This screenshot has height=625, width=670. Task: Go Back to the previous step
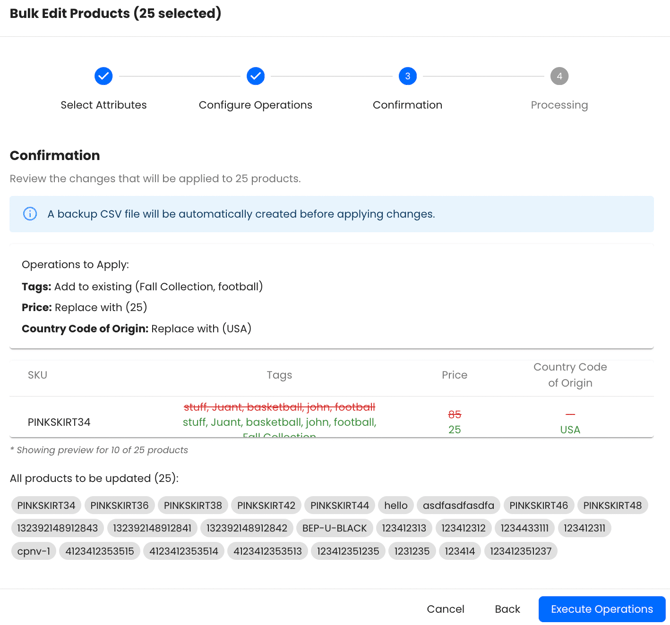pyautogui.click(x=507, y=609)
